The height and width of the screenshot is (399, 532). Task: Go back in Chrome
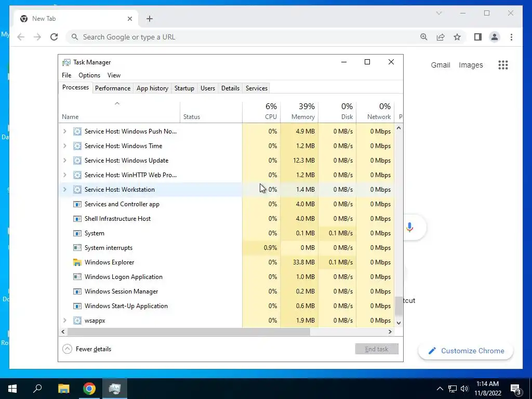[x=21, y=37]
